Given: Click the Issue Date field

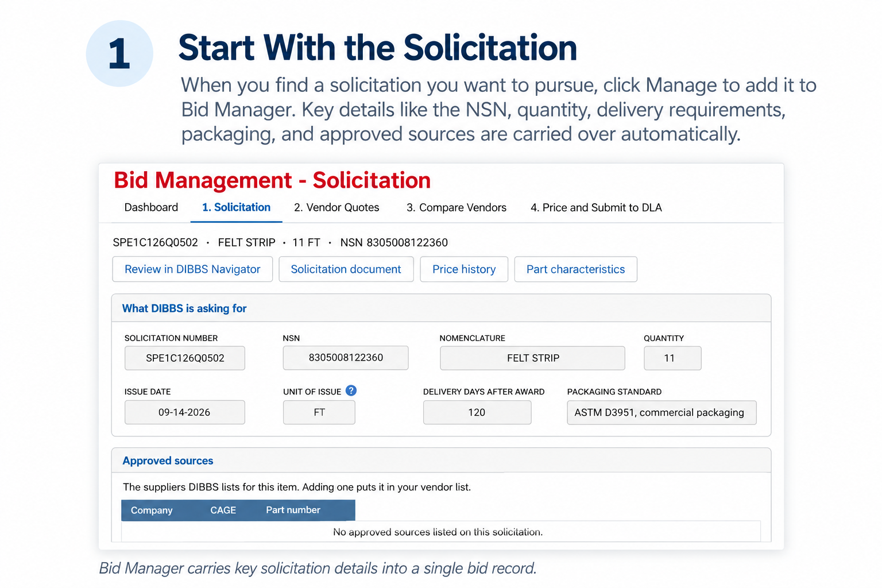Looking at the screenshot, I should (185, 412).
